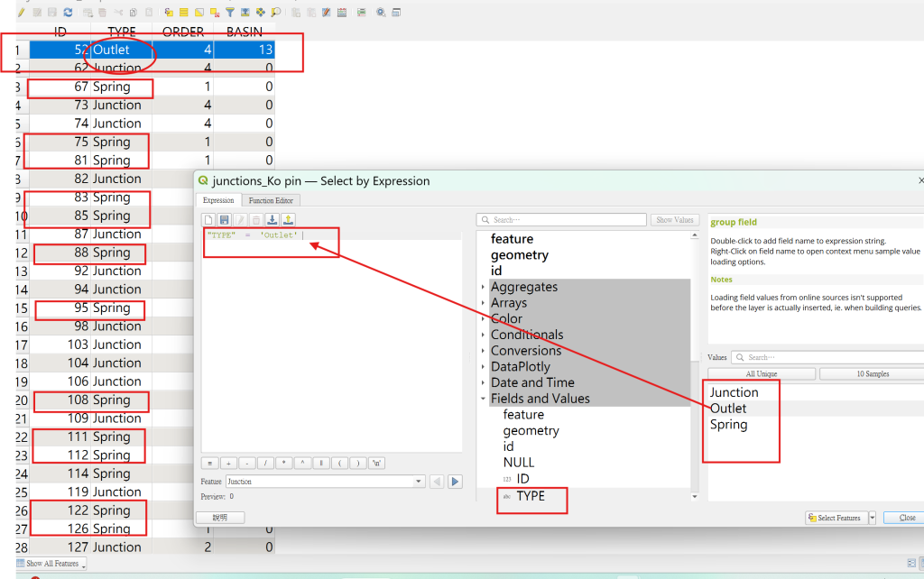Insert an opening parenthesis

(x=339, y=463)
